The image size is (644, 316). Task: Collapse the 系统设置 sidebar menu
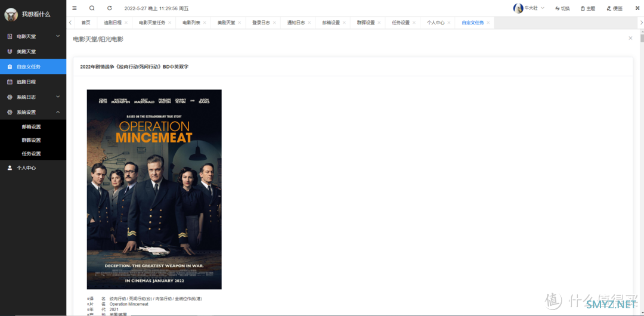pyautogui.click(x=33, y=112)
